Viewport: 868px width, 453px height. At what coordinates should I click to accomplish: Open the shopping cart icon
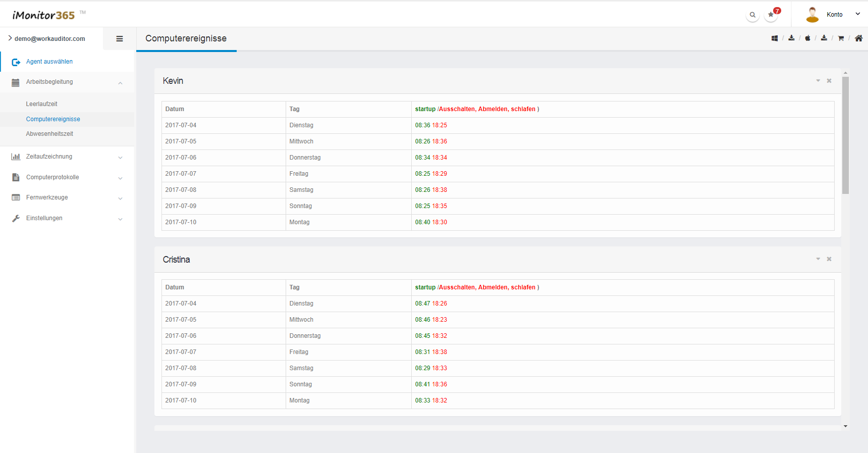tap(841, 38)
